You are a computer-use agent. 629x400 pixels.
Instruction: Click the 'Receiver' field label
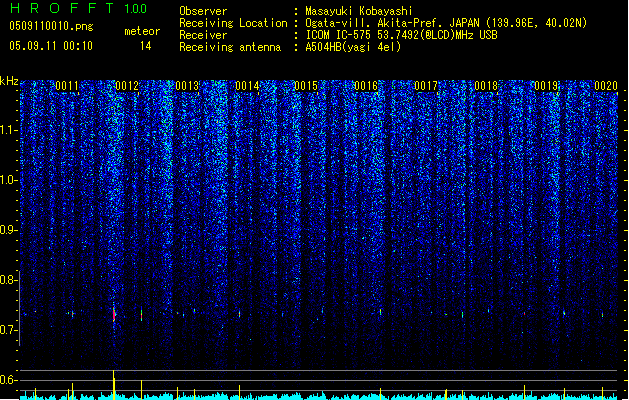click(203, 35)
